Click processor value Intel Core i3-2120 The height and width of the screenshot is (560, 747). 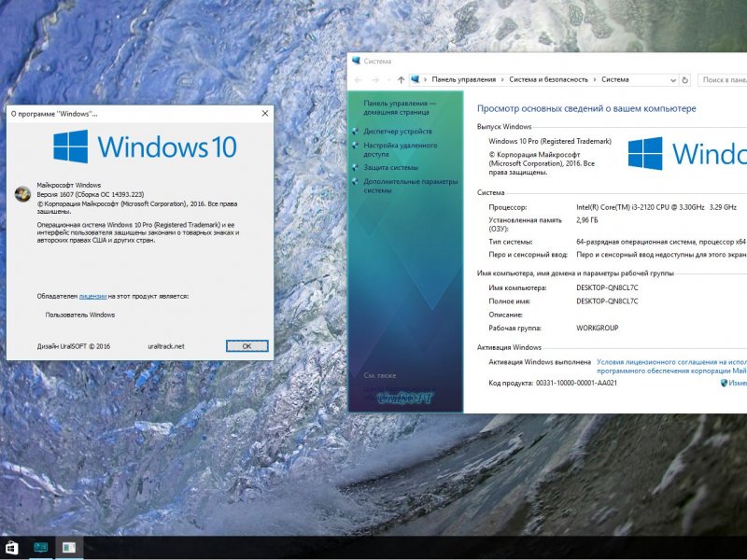[656, 207]
